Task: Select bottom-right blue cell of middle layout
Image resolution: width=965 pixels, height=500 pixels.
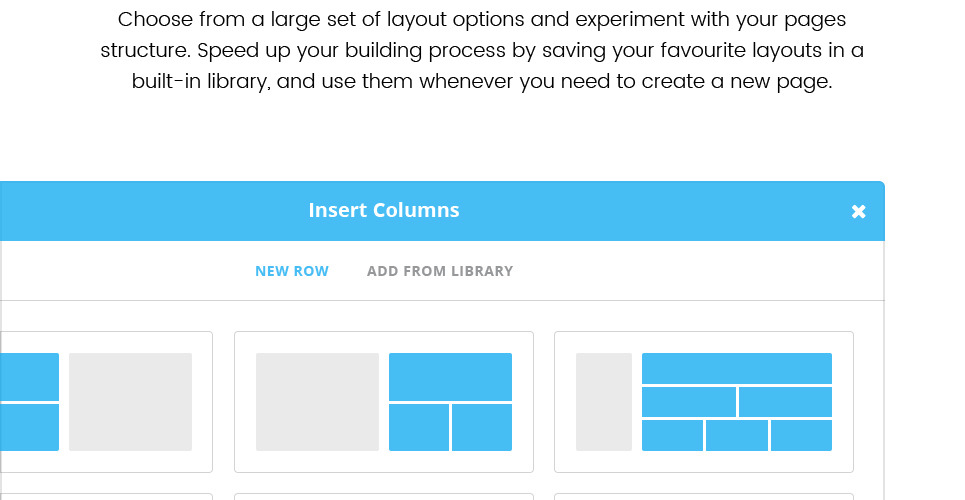Action: [482, 427]
